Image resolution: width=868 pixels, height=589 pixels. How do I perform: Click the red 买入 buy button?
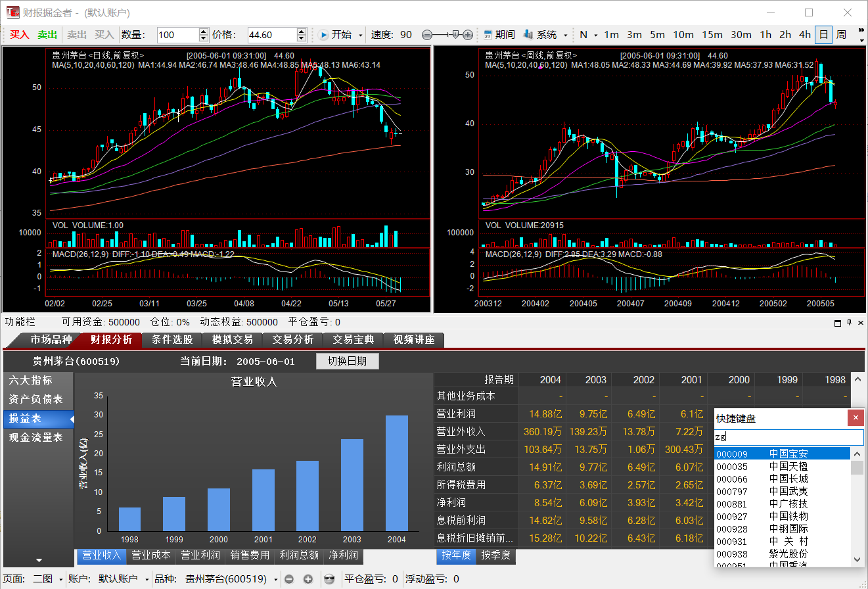coord(20,35)
